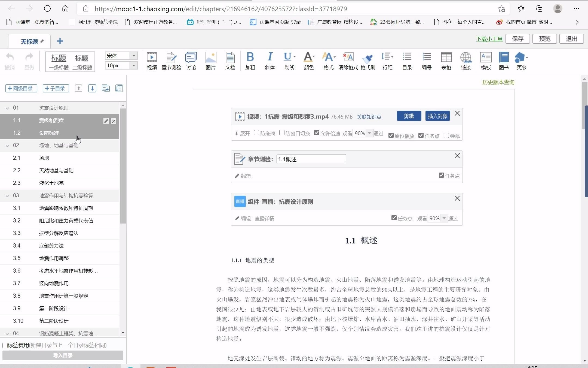Apply 划线 underline formatting
Image resolution: width=588 pixels, height=368 pixels.
(289, 61)
